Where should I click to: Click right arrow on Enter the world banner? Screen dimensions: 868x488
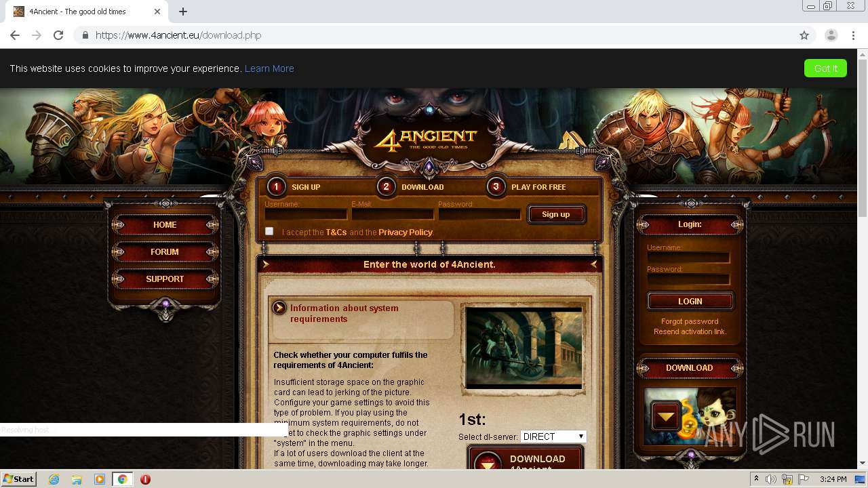coord(593,264)
